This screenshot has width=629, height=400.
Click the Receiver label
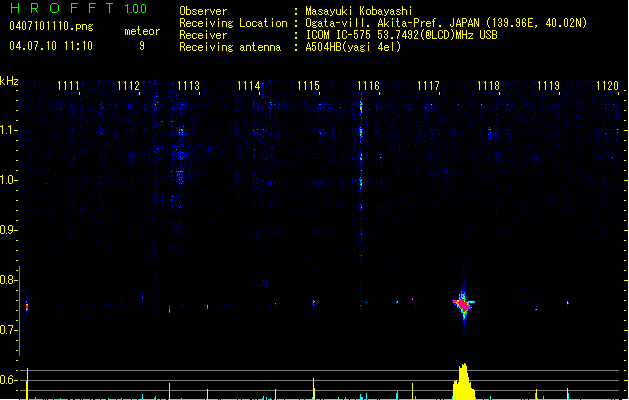[203, 35]
